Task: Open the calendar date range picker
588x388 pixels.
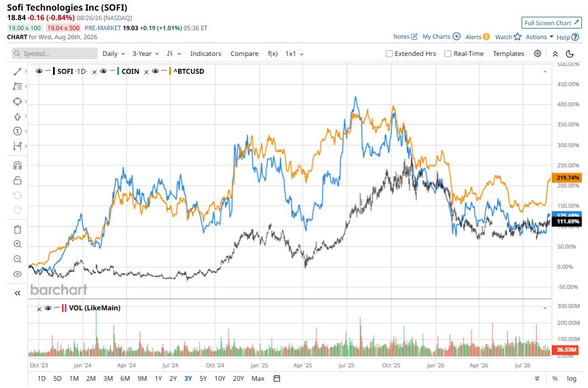Action: coord(277,378)
